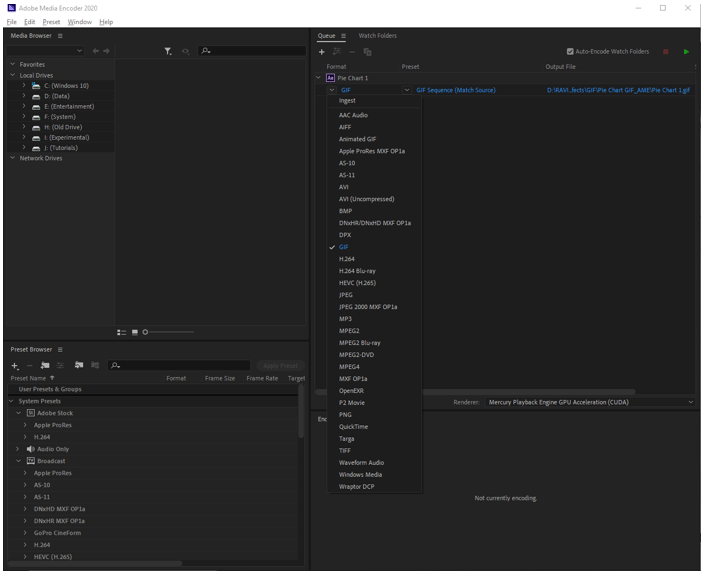This screenshot has height=576, width=704.
Task: Collapse the Local Drives section
Action: point(13,75)
